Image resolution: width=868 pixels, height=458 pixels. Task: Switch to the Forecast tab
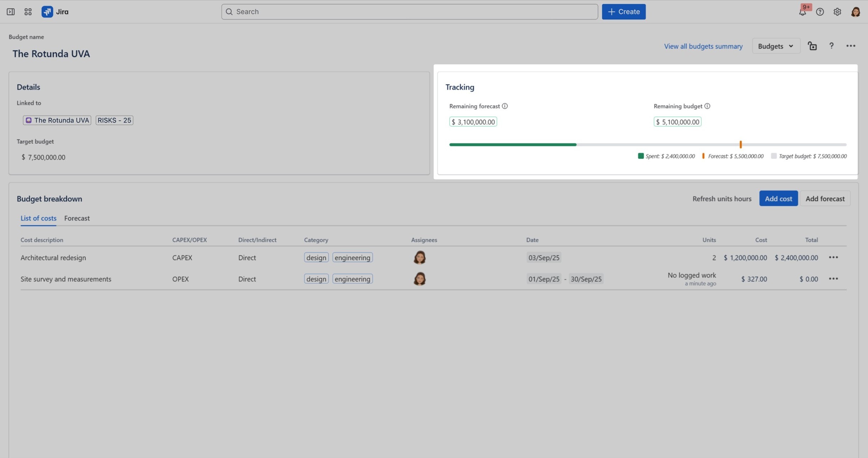pos(77,218)
